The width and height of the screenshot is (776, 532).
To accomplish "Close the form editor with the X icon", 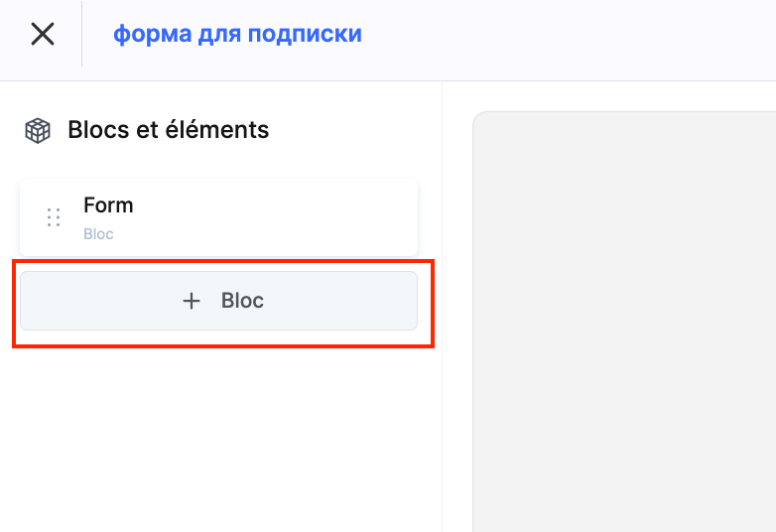I will coord(42,35).
